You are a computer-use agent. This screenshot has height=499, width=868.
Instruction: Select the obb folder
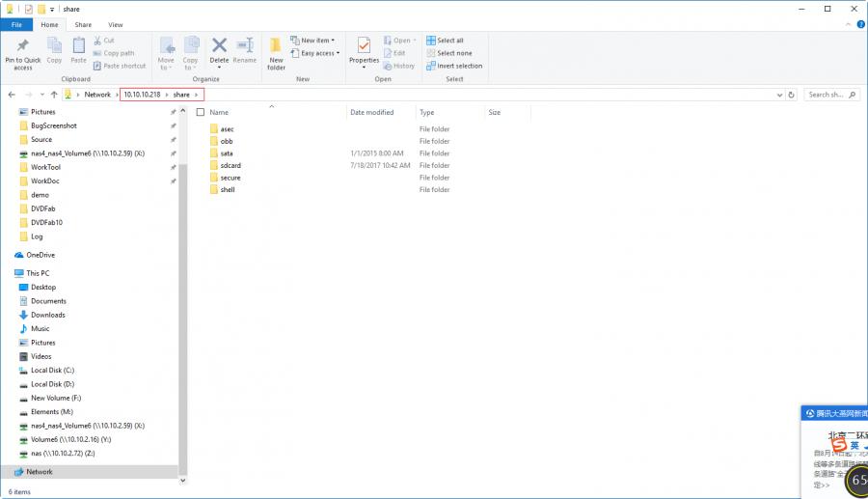pos(227,141)
